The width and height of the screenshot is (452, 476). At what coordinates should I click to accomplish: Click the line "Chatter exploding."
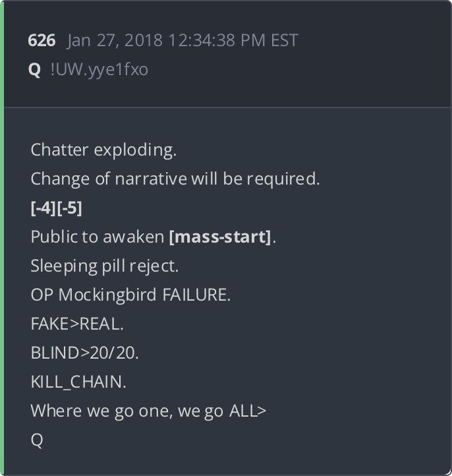click(x=103, y=150)
